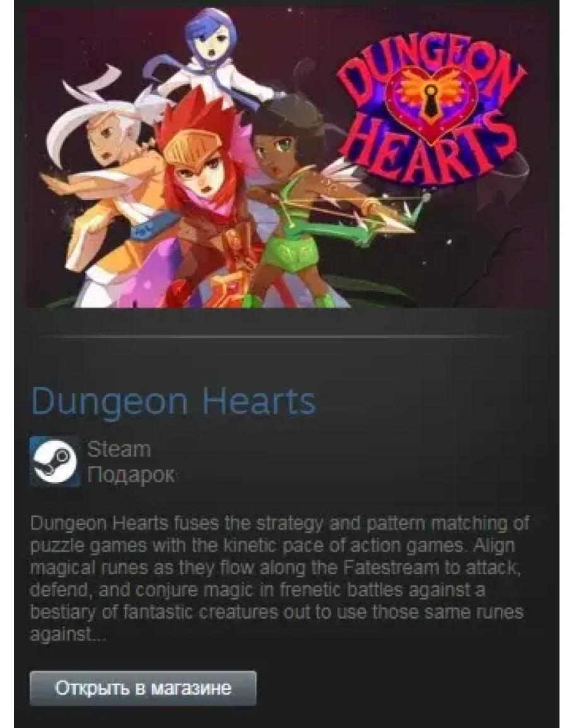Click the truncated 'against...' description ending
The width and height of the screenshot is (574, 728).
coord(68,635)
